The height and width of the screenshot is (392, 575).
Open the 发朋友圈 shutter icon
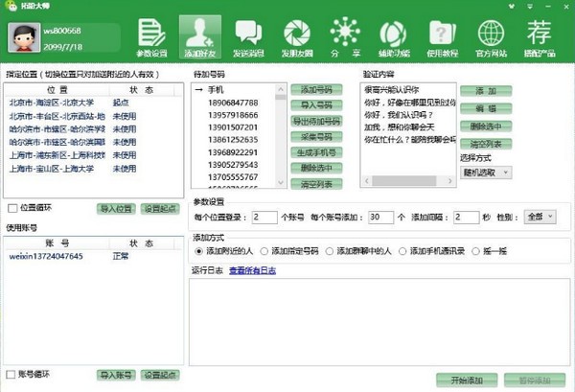pos(297,37)
